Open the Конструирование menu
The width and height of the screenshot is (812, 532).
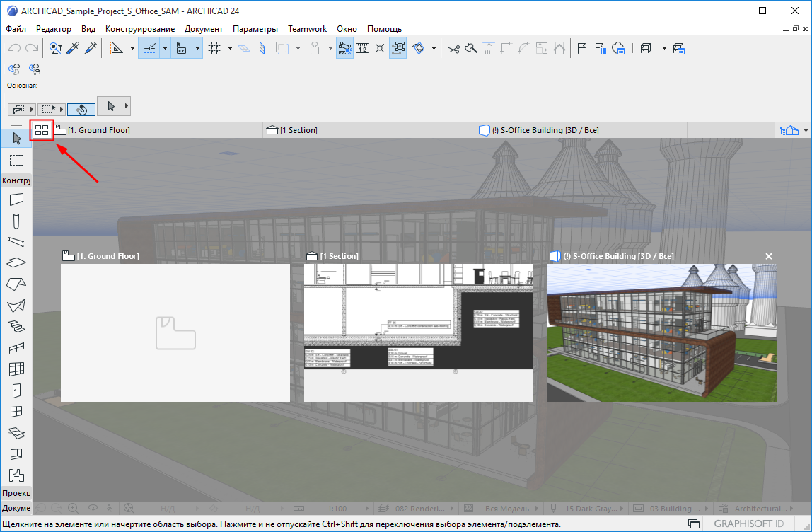(x=140, y=29)
